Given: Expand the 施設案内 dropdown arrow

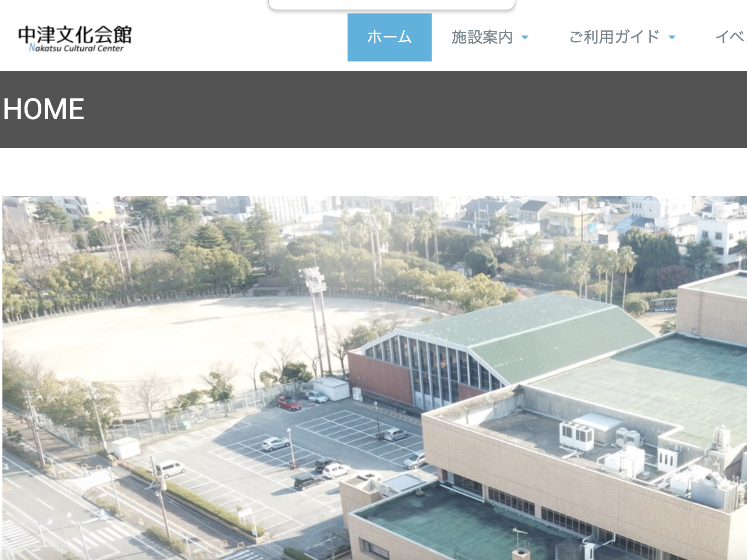Looking at the screenshot, I should 525,37.
